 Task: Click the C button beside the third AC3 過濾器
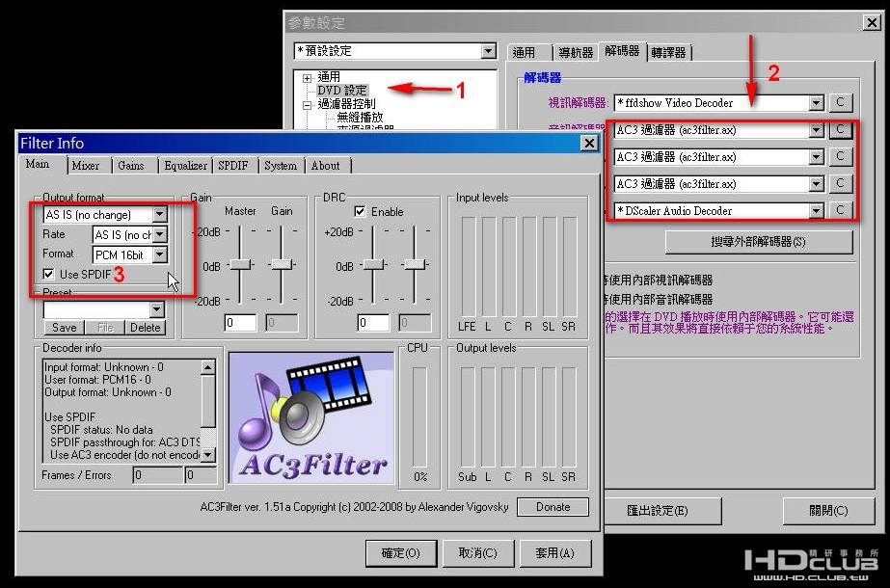click(x=841, y=184)
